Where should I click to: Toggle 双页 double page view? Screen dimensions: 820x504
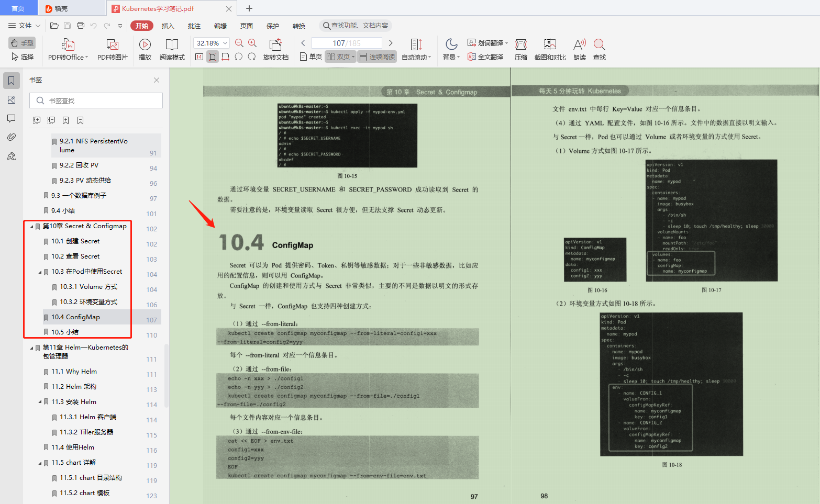point(340,57)
